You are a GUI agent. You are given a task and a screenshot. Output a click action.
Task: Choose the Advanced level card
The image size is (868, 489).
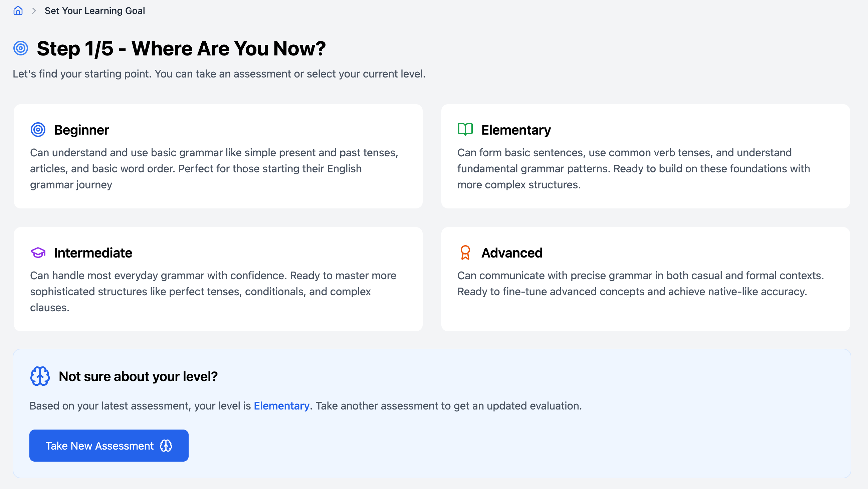[x=646, y=279]
